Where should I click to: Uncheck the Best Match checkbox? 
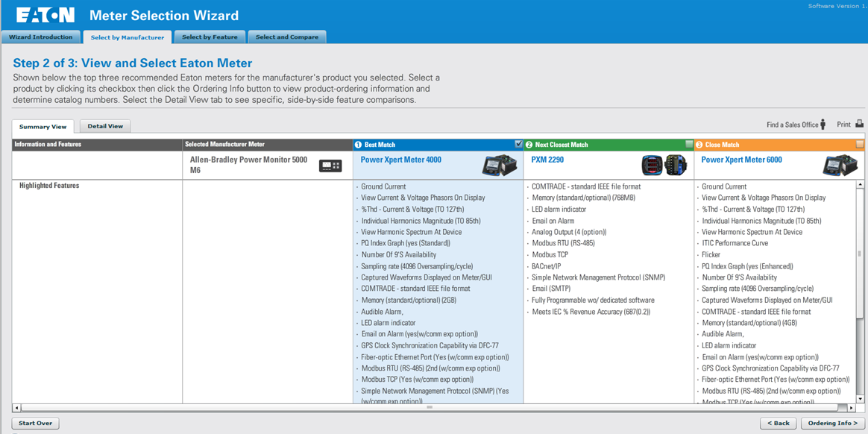coord(519,144)
